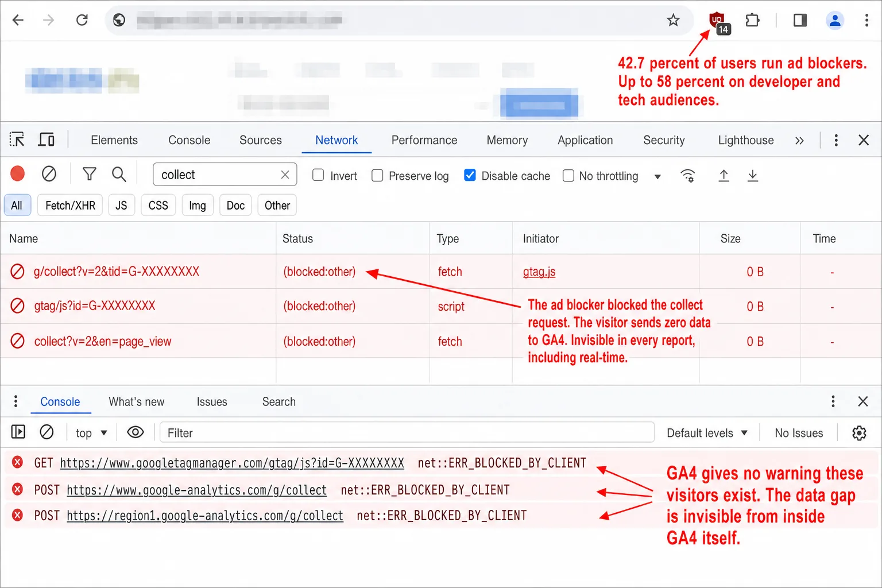Toggle the browser side panel icon
This screenshot has height=588, width=882.
point(800,20)
